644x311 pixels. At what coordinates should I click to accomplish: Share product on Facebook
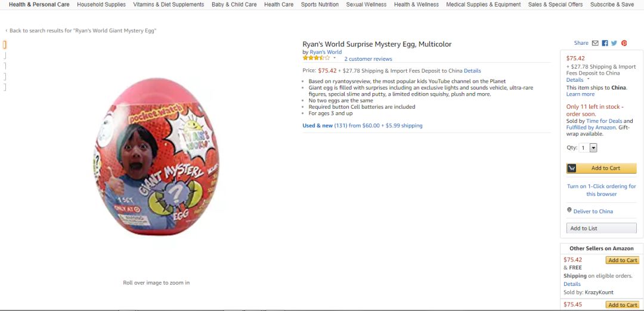(x=605, y=43)
